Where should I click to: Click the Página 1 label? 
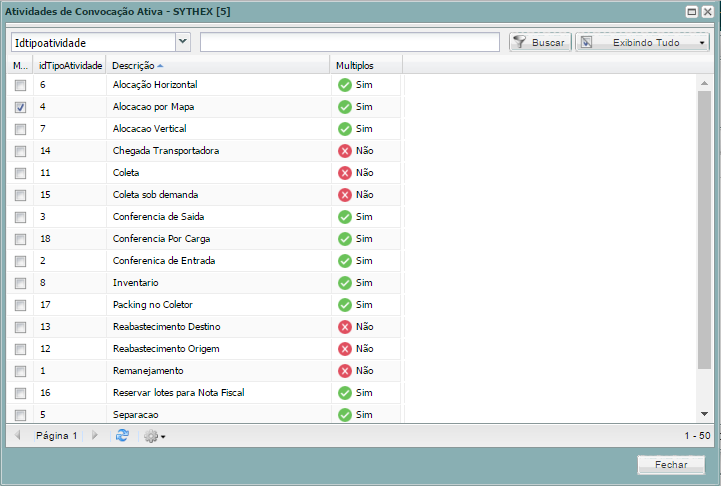point(57,435)
